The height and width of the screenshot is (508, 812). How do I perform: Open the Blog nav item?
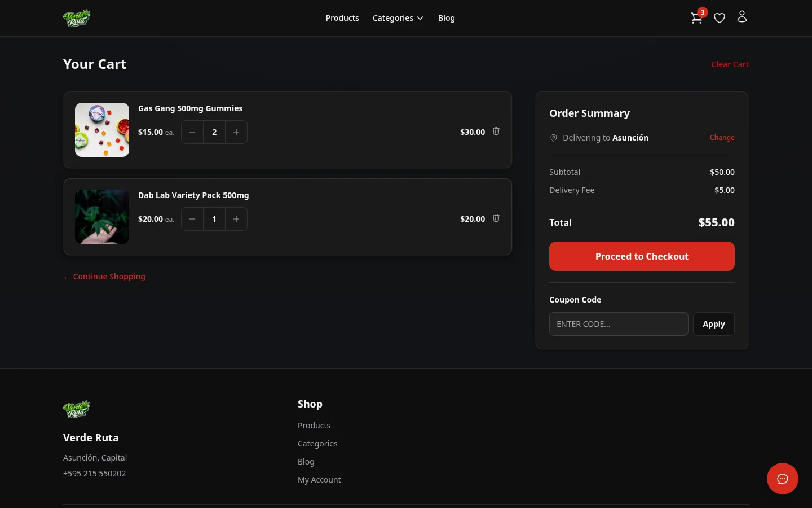447,17
